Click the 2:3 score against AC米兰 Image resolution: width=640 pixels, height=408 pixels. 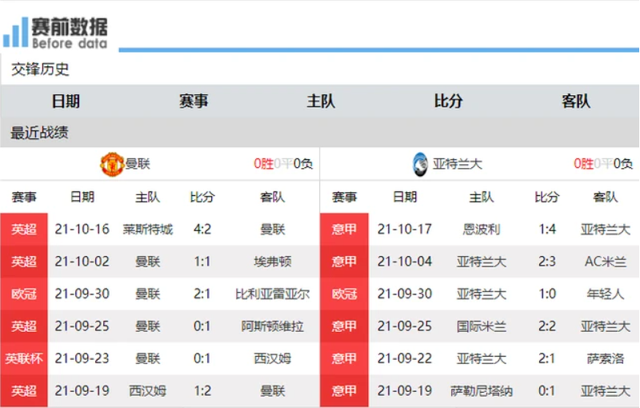[547, 262]
